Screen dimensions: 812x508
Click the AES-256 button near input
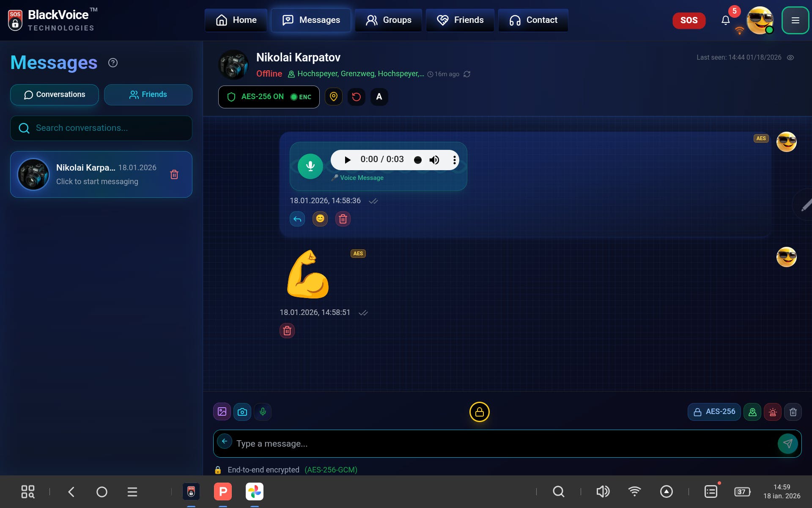(714, 412)
